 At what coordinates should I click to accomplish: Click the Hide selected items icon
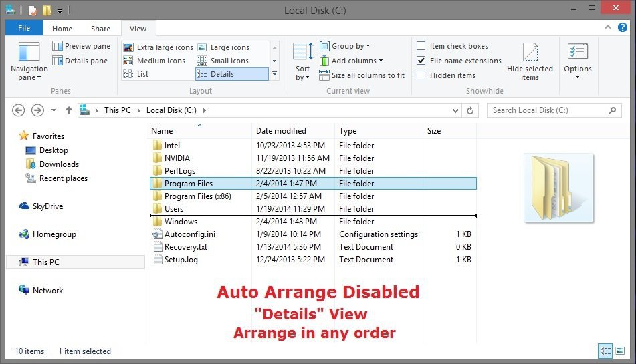click(x=530, y=53)
